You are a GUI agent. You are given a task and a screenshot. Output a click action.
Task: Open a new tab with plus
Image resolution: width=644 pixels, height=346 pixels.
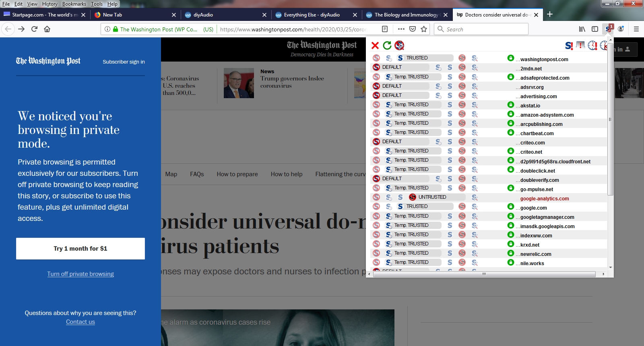tap(550, 14)
